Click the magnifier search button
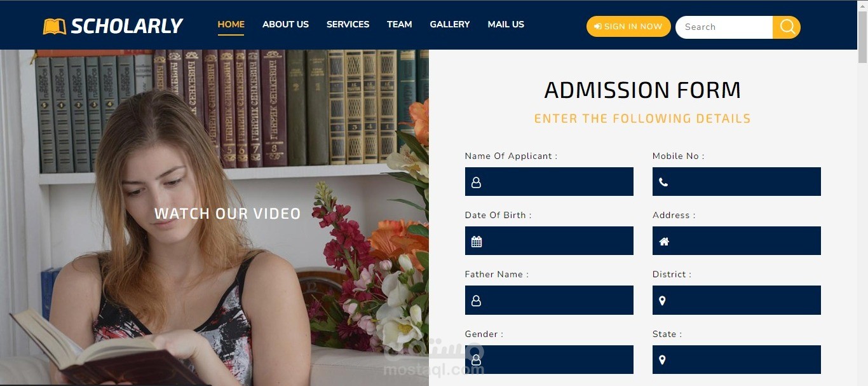The width and height of the screenshot is (868, 386). point(787,27)
